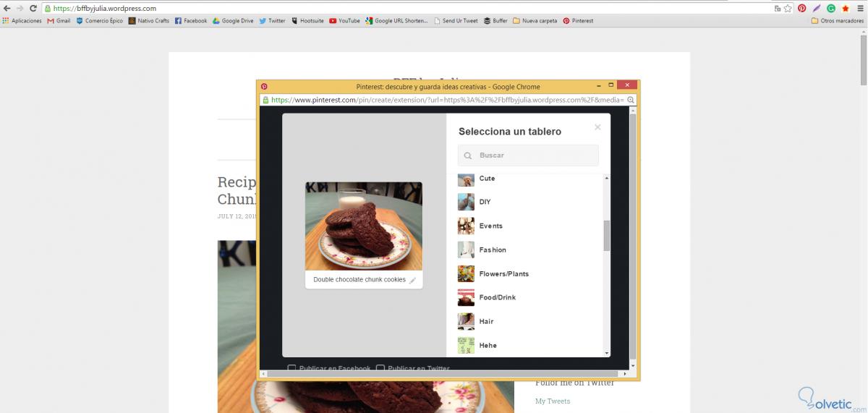Image resolution: width=868 pixels, height=413 pixels.
Task: Click the My Tweets link on the blog
Action: coord(553,401)
